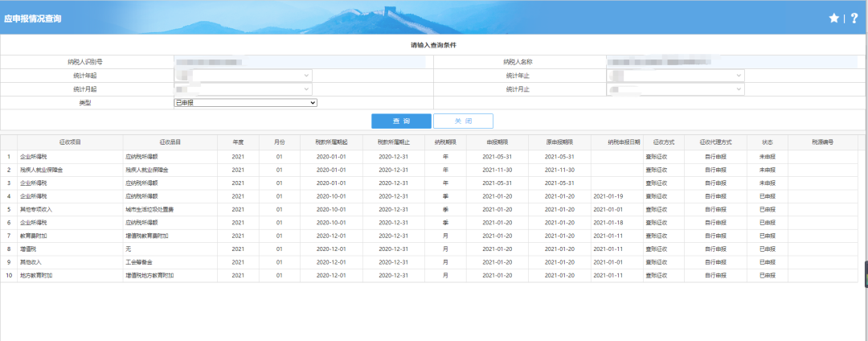Select the 无 cell in row 8
This screenshot has height=341, width=868.
click(170, 249)
